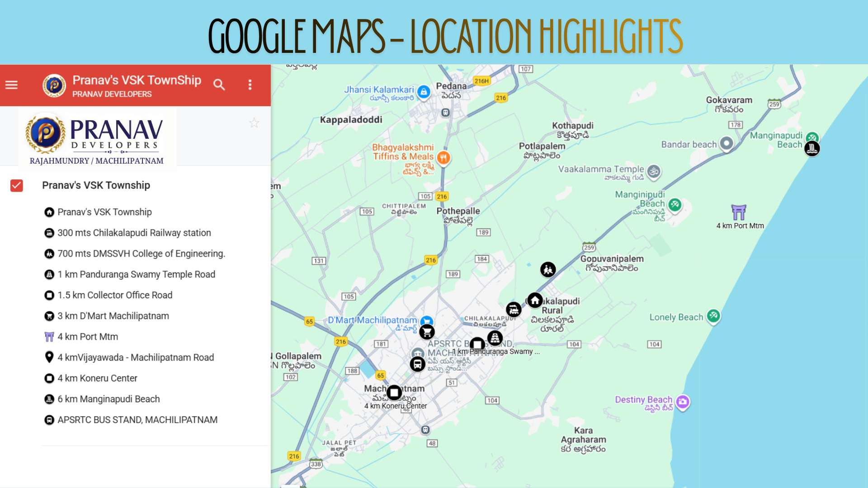868x488 pixels.
Task: Click the search magnifier icon
Action: click(x=219, y=85)
